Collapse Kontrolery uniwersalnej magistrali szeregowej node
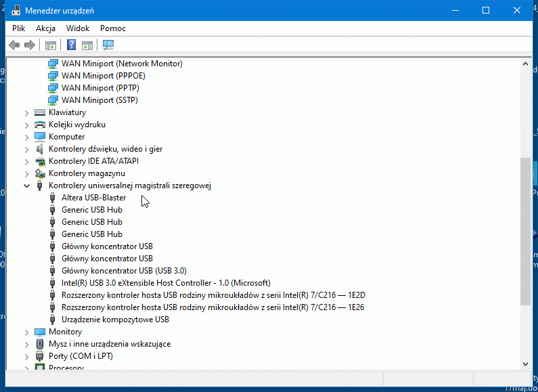 [x=27, y=186]
